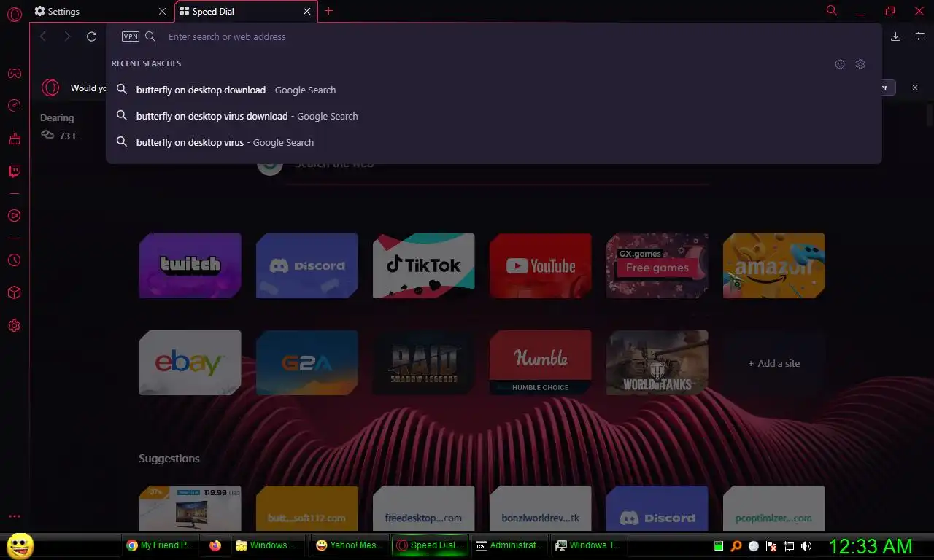934x560 pixels.
Task: Dismiss the notification bar with X
Action: (x=915, y=87)
